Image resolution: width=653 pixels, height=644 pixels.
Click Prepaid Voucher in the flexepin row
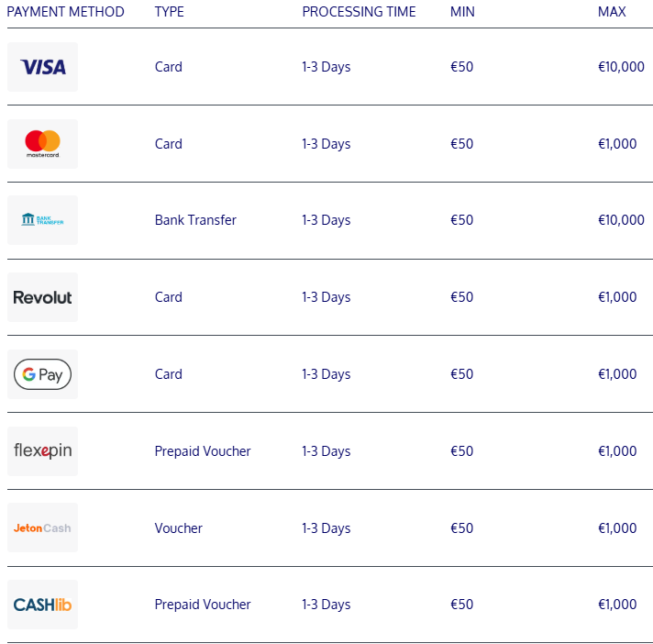203,451
